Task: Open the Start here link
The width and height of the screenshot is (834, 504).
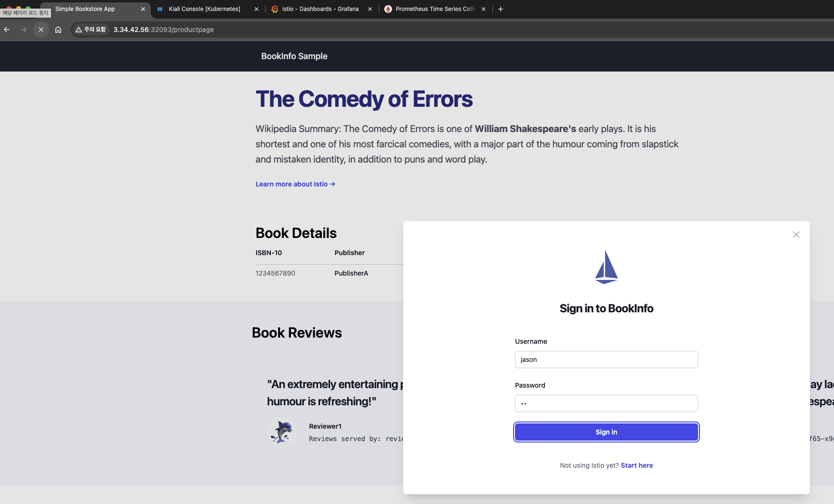Action: tap(637, 465)
